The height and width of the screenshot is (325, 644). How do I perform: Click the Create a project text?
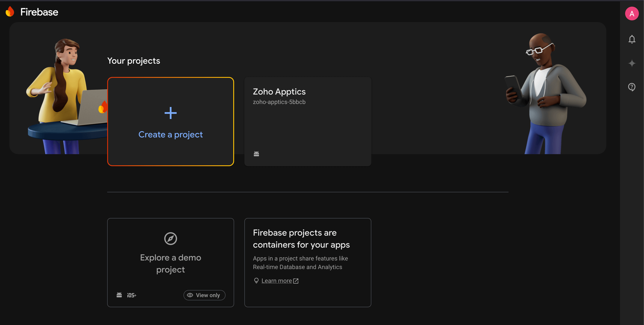click(x=170, y=134)
